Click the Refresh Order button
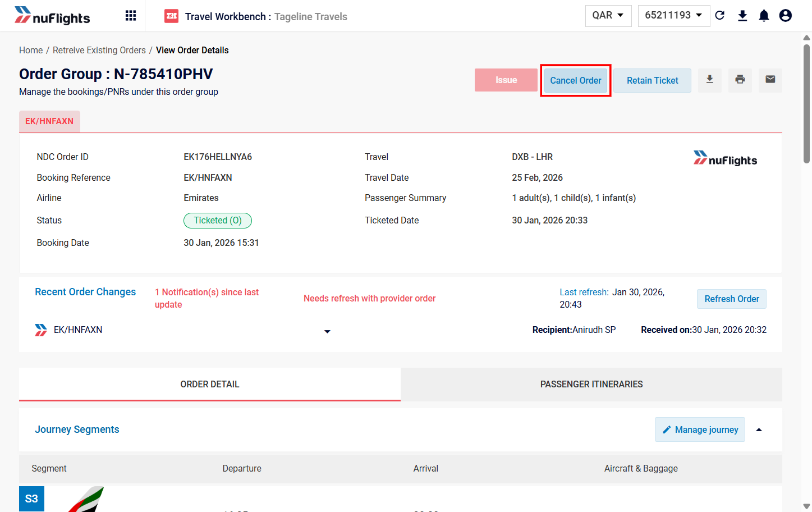 [x=732, y=299]
